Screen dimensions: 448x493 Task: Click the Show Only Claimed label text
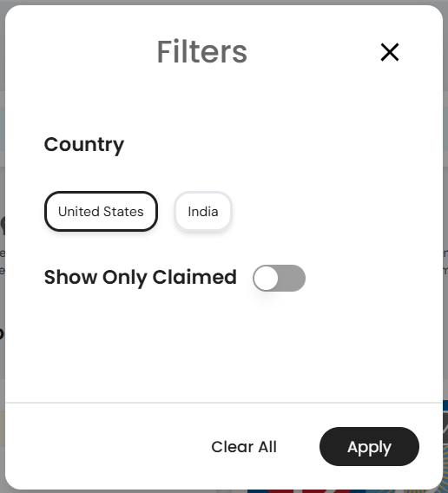click(141, 278)
